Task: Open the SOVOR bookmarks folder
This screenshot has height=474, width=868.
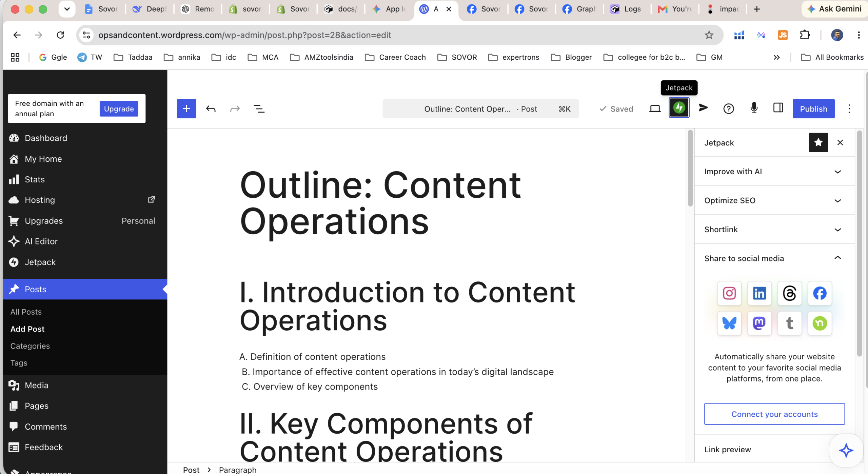Action: 457,57
